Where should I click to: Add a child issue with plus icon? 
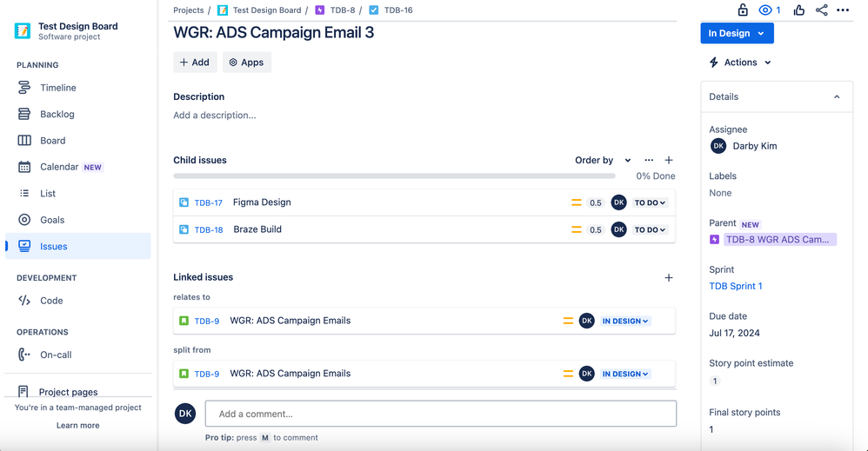tap(669, 160)
